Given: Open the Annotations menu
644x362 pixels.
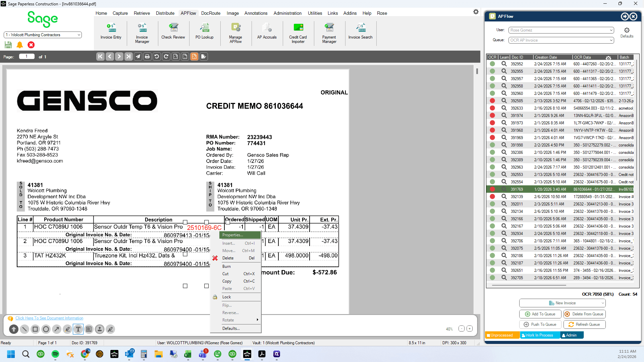Looking at the screenshot, I should coord(256,13).
